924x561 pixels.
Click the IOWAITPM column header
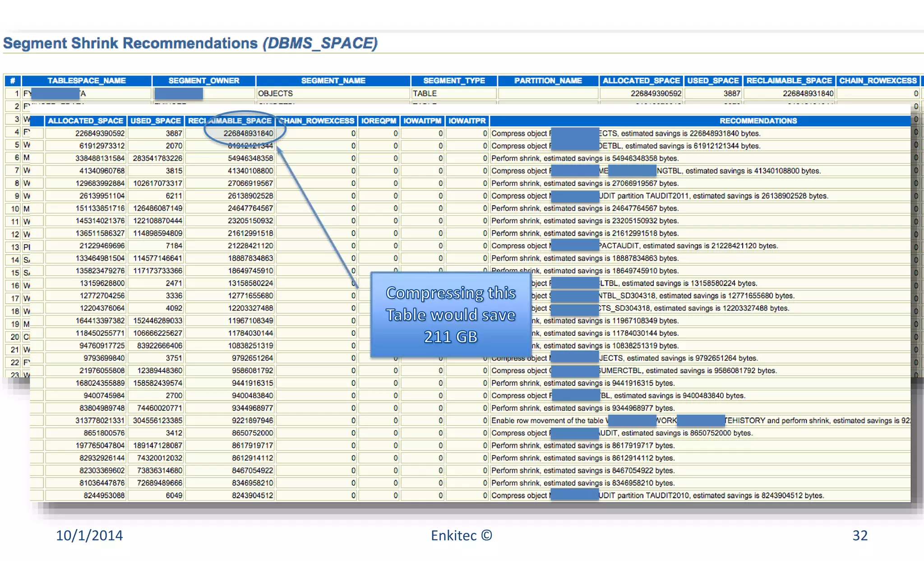[422, 121]
